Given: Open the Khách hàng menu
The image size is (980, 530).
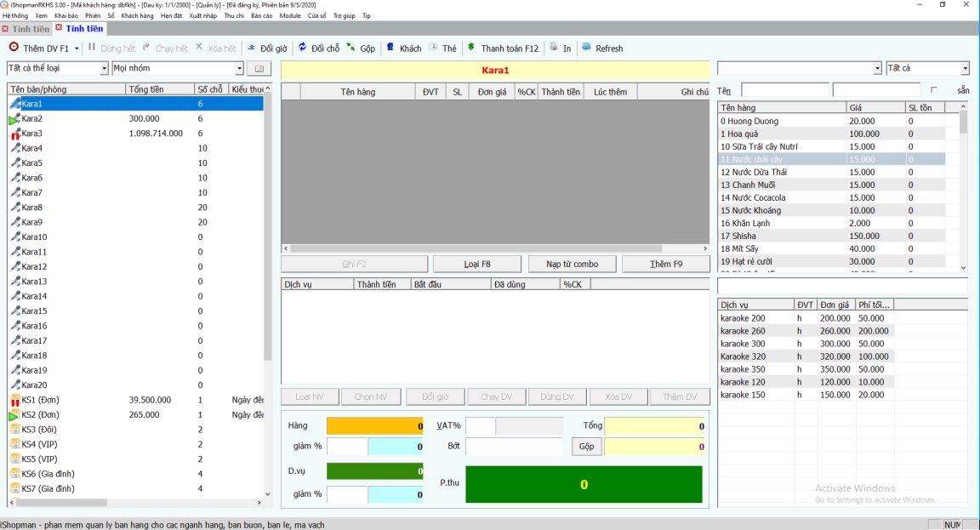Looking at the screenshot, I should (x=137, y=16).
